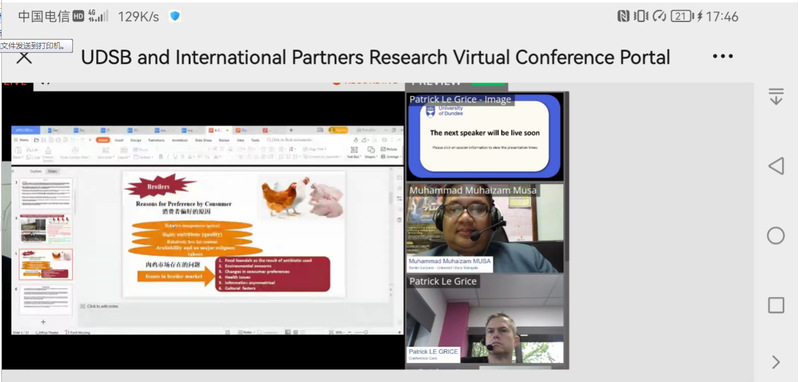Close the conference portal with X icon
The height and width of the screenshot is (382, 798).
point(24,57)
